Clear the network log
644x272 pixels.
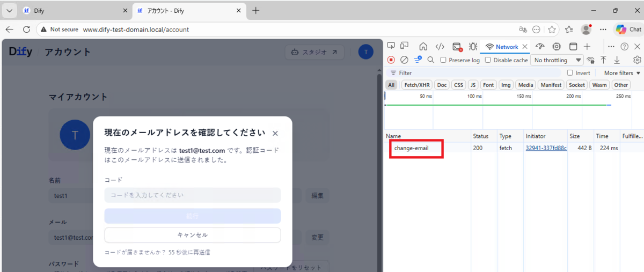(x=404, y=60)
